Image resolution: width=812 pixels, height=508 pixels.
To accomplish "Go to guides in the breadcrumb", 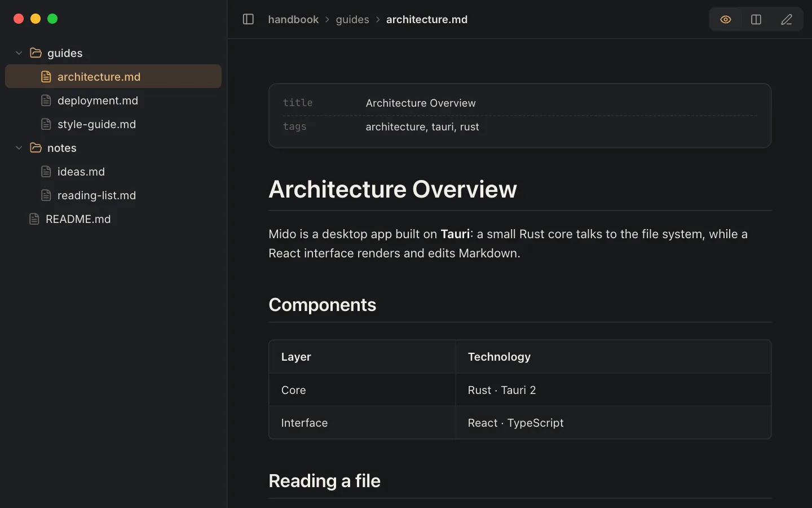I will coord(352,20).
